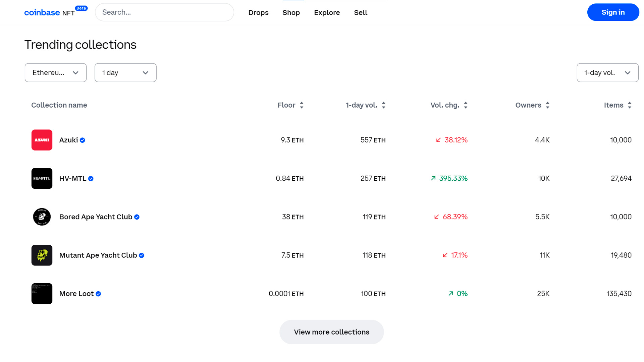Focus the Search input field
Viewport: 644px width, 362px height.
pos(164,12)
